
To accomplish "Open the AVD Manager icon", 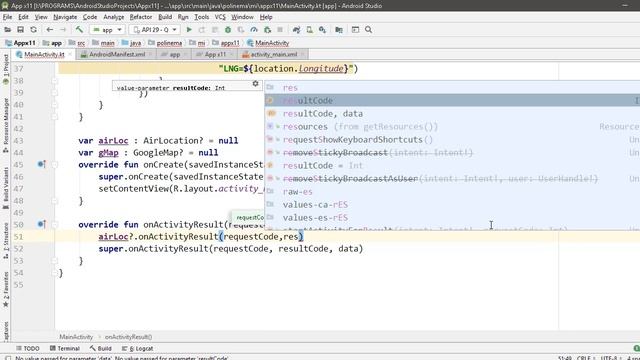I will [309, 30].
